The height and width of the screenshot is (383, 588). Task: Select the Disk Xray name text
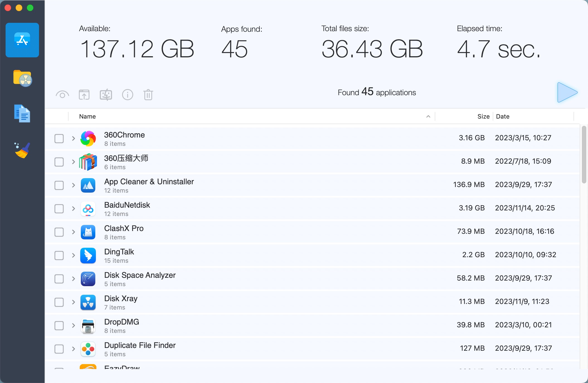(x=121, y=298)
